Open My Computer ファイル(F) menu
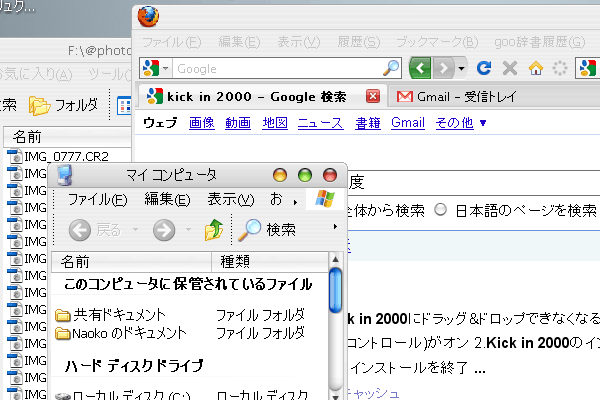The width and height of the screenshot is (600, 400). coord(98,199)
